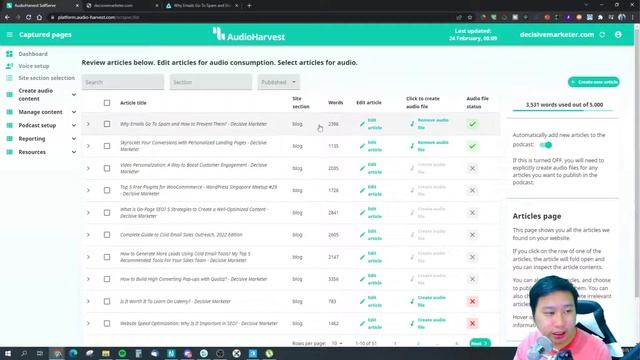Open the Rows per page dropdown
Viewport: 640px width, 360px height.
tap(337, 343)
